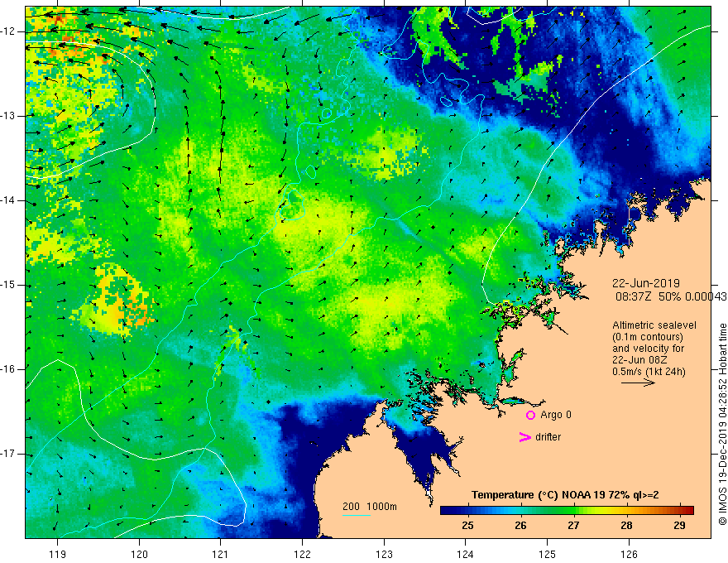
Task: Click the 26 tick label on color bar
Action: [520, 526]
